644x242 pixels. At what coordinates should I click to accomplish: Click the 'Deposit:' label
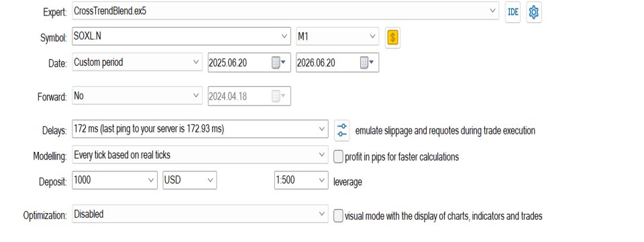[x=52, y=182]
